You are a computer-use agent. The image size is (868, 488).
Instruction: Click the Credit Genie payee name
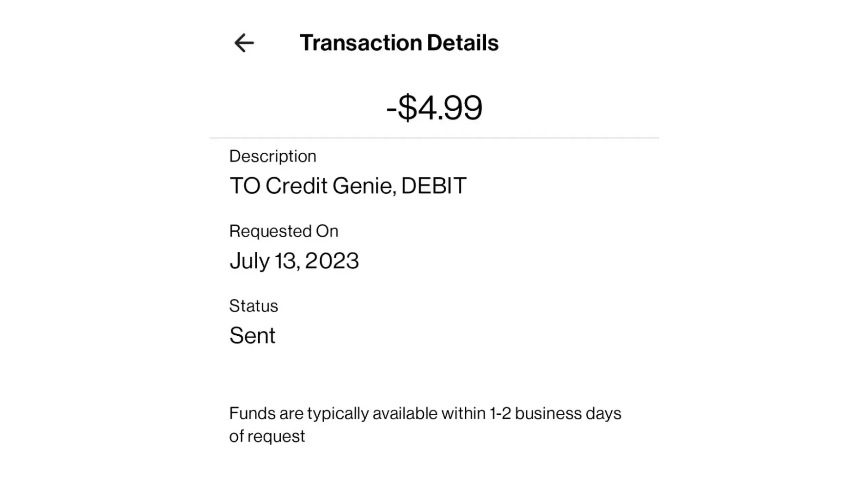[329, 186]
